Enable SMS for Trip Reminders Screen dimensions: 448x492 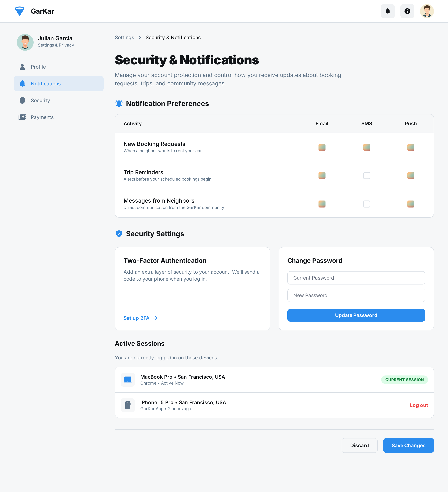point(367,175)
